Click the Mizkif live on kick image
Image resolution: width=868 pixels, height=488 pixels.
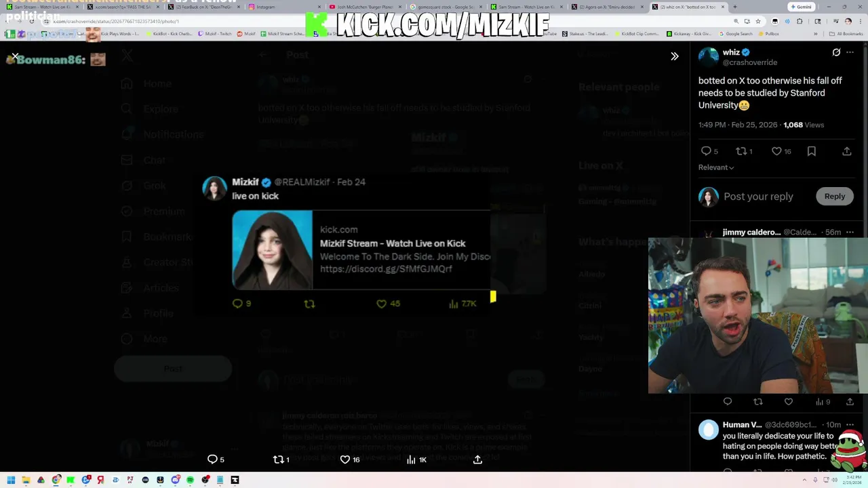coord(273,250)
